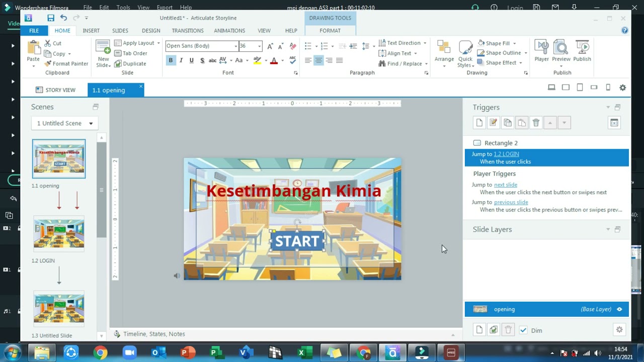Open the FILE tab
Image resolution: width=644 pixels, height=362 pixels.
pos(34,31)
